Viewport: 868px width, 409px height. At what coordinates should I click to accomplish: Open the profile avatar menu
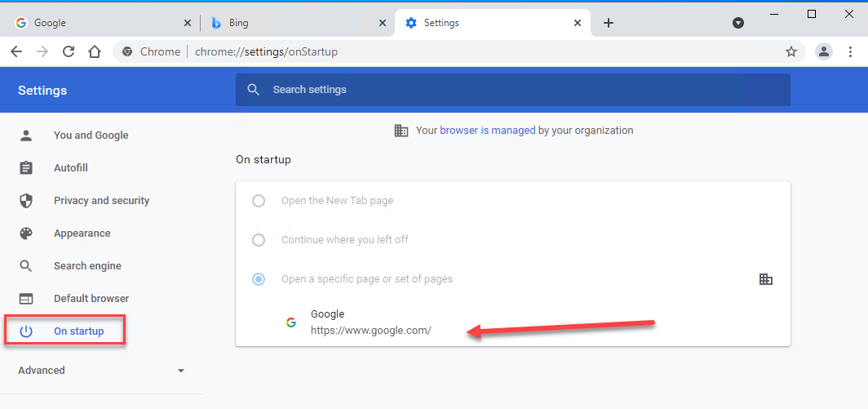click(824, 52)
